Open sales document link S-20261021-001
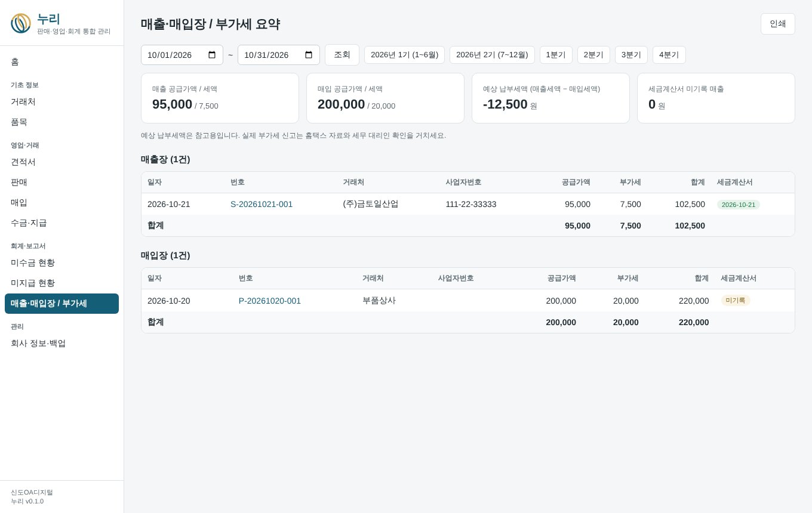The width and height of the screenshot is (812, 513). [262, 204]
